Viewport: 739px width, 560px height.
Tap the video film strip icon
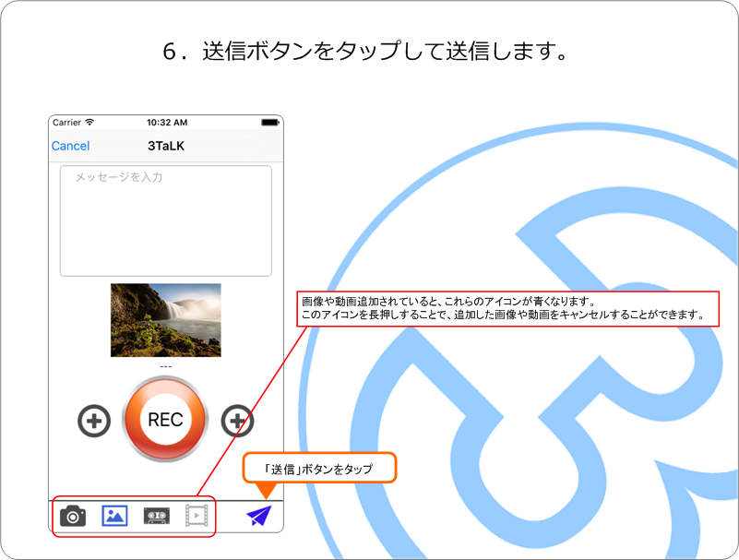pos(197,516)
